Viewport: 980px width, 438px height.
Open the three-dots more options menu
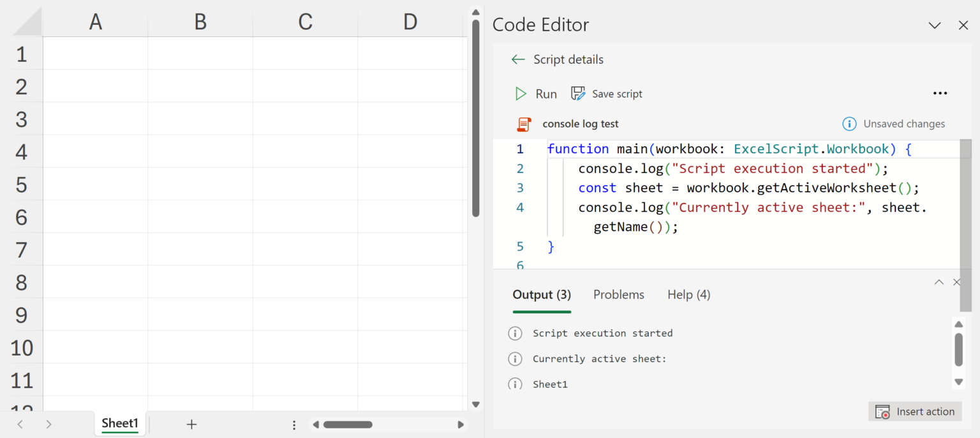click(940, 93)
